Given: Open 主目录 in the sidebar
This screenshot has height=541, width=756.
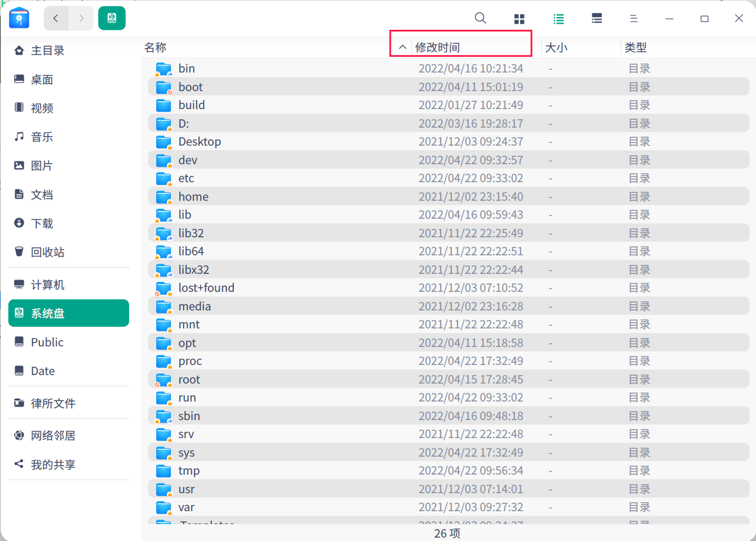Looking at the screenshot, I should (69, 51).
